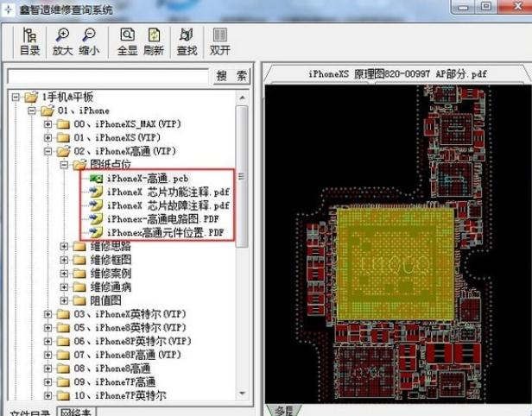Switch to the 网络表 tab
The height and width of the screenshot is (416, 532).
[x=77, y=411]
